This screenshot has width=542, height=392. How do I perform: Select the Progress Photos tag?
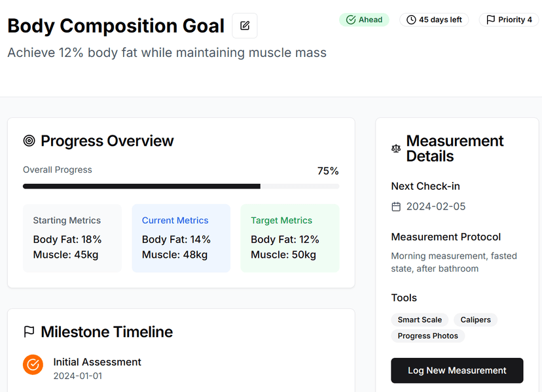[427, 336]
